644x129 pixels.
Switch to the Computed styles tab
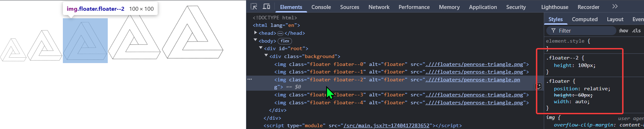[585, 19]
